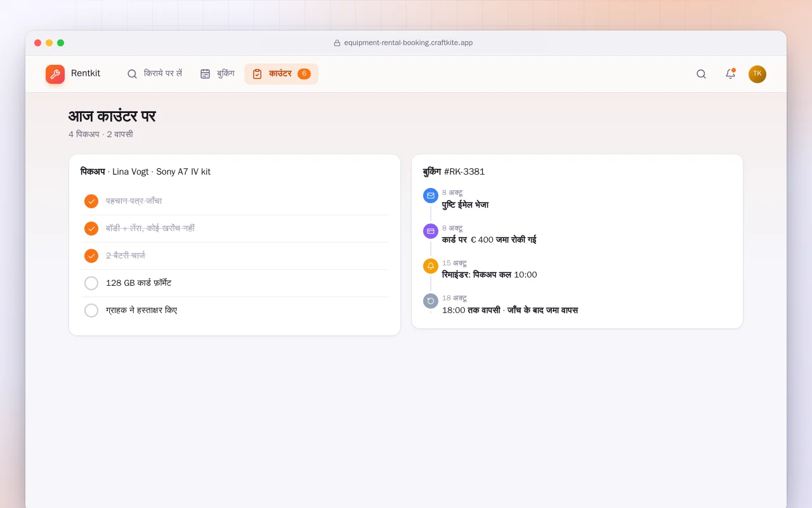This screenshot has width=812, height=508.
Task: Close the window with the red button
Action: click(38, 43)
